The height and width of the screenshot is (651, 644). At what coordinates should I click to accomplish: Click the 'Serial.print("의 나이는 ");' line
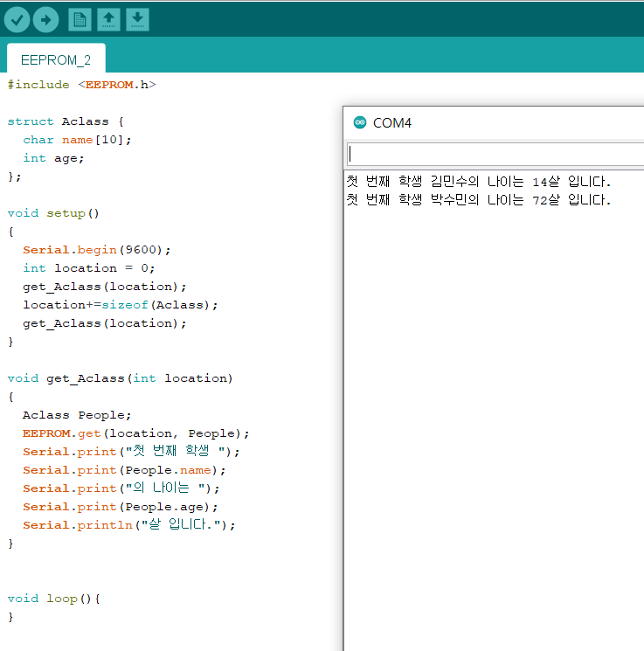tap(121, 488)
